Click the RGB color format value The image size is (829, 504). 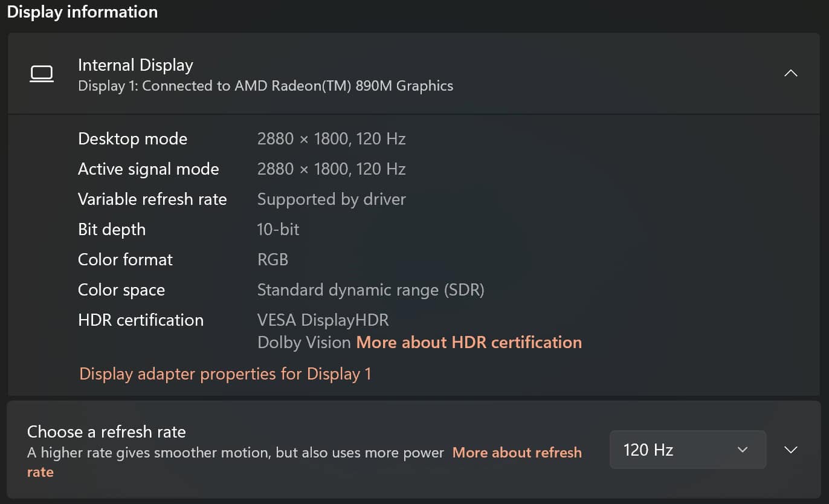pos(273,259)
